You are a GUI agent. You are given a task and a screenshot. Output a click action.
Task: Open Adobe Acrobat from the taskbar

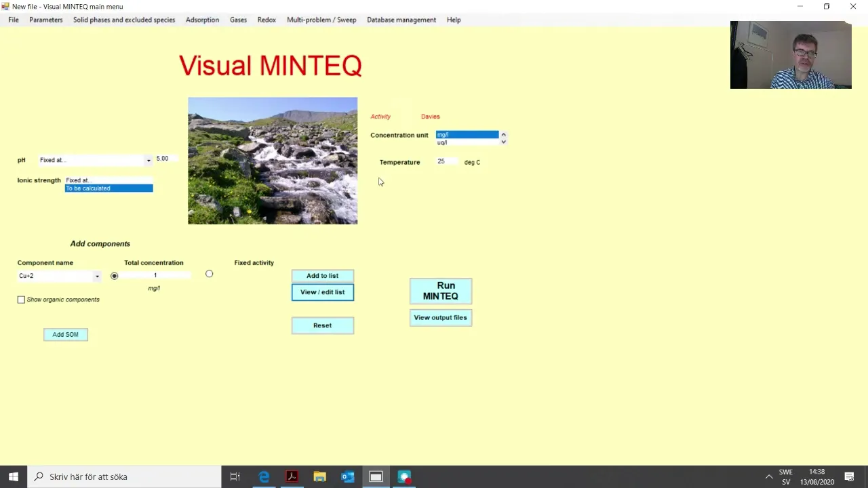click(x=292, y=476)
